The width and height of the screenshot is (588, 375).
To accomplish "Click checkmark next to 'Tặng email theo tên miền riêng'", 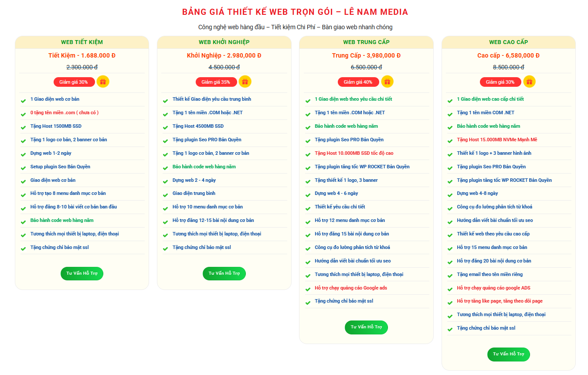I will pos(450,275).
